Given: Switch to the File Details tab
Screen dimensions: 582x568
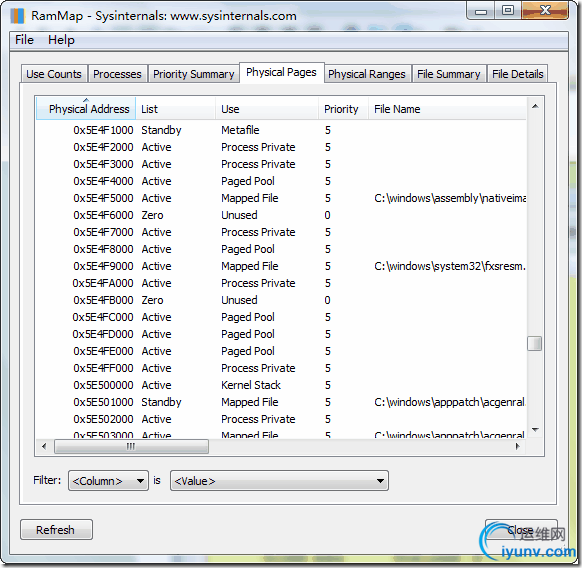Looking at the screenshot, I should (517, 74).
